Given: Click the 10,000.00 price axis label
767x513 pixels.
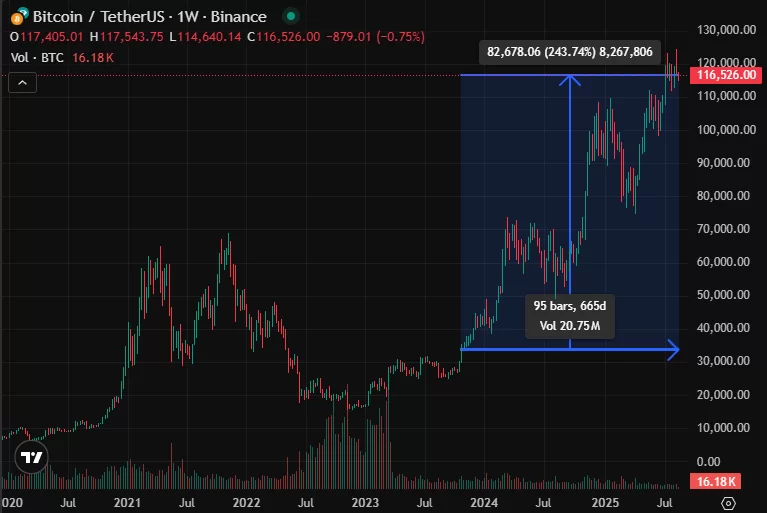Looking at the screenshot, I should click(x=723, y=428).
